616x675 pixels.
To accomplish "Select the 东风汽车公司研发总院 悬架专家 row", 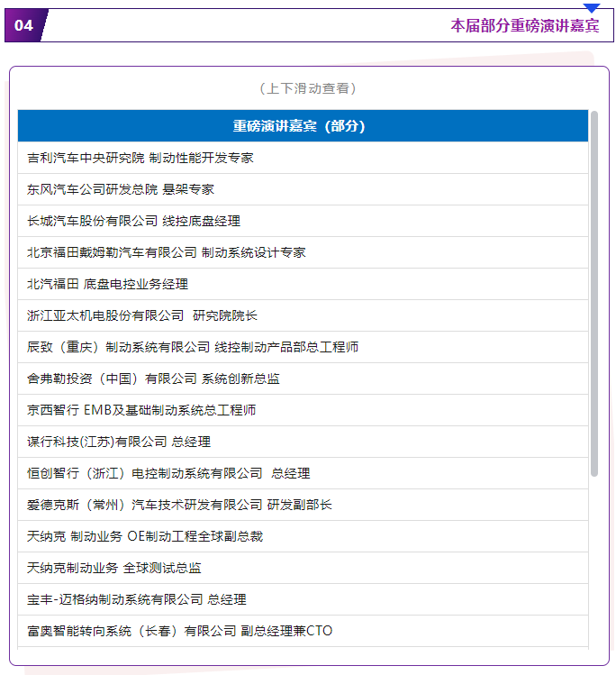I will click(x=121, y=189).
